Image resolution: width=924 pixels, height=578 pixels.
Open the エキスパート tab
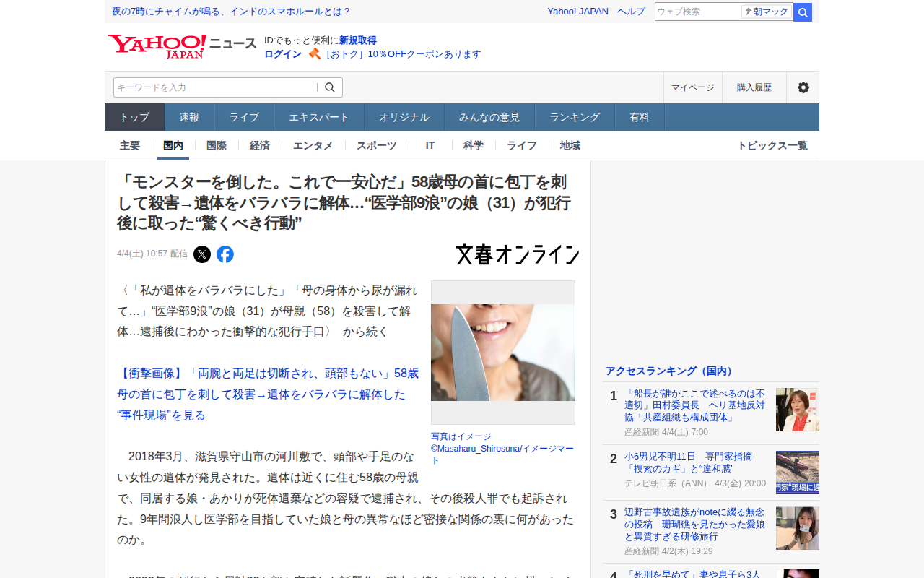[319, 117]
